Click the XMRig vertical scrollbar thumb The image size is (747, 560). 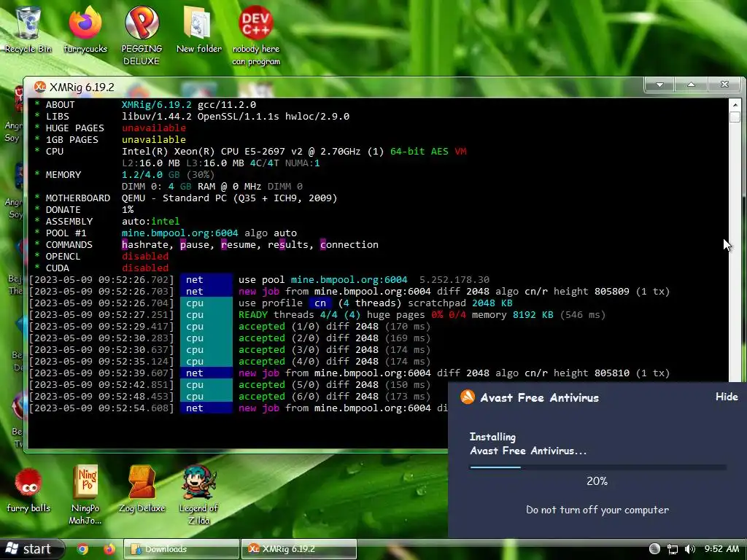coord(735,117)
